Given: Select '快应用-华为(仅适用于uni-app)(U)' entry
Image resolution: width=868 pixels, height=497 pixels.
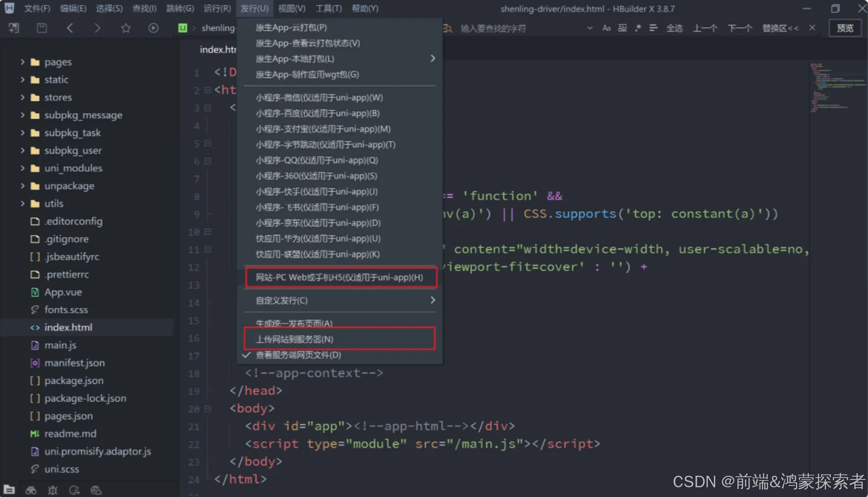Looking at the screenshot, I should pyautogui.click(x=340, y=239).
